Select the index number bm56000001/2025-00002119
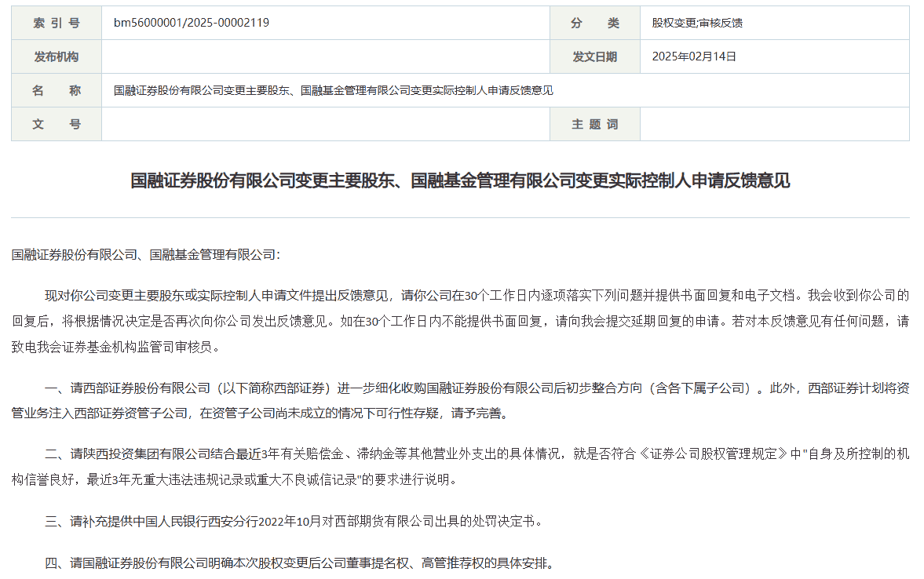The height and width of the screenshot is (579, 924). pyautogui.click(x=191, y=23)
